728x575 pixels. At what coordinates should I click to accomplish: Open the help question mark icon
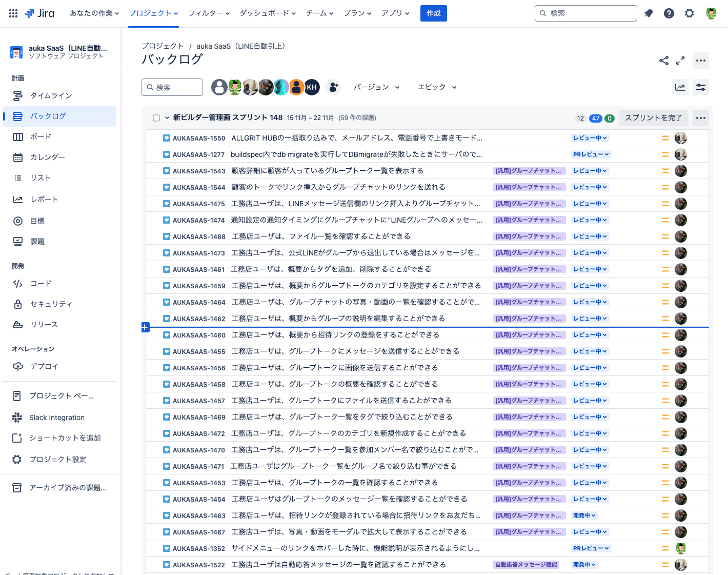[x=669, y=13]
